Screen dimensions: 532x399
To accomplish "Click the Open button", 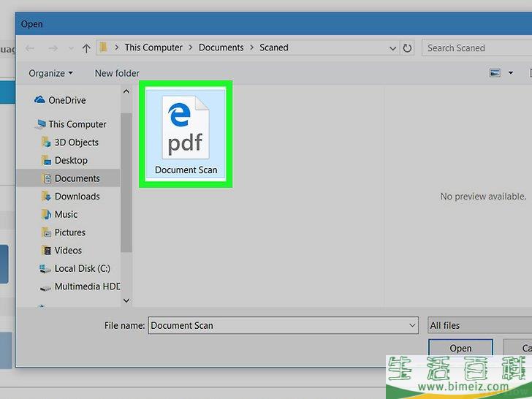I will 460,348.
